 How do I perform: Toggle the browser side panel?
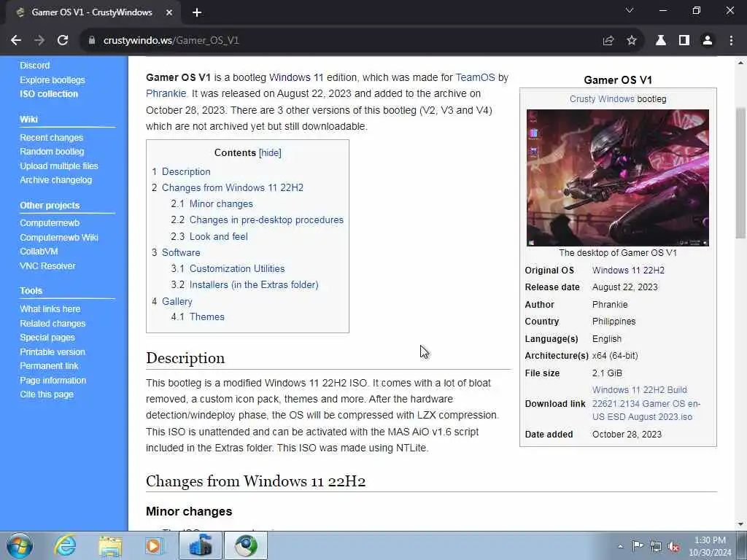coord(684,41)
